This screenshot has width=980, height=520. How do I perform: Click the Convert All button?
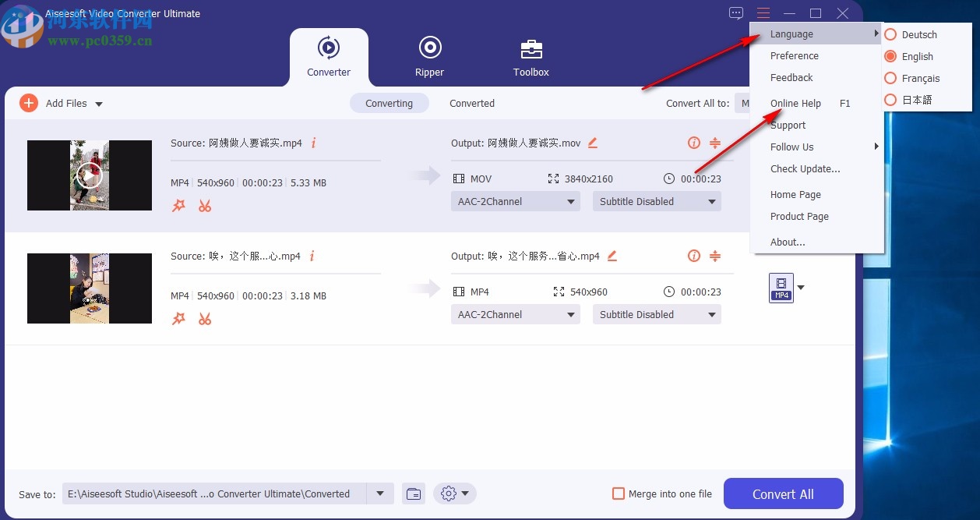(783, 493)
